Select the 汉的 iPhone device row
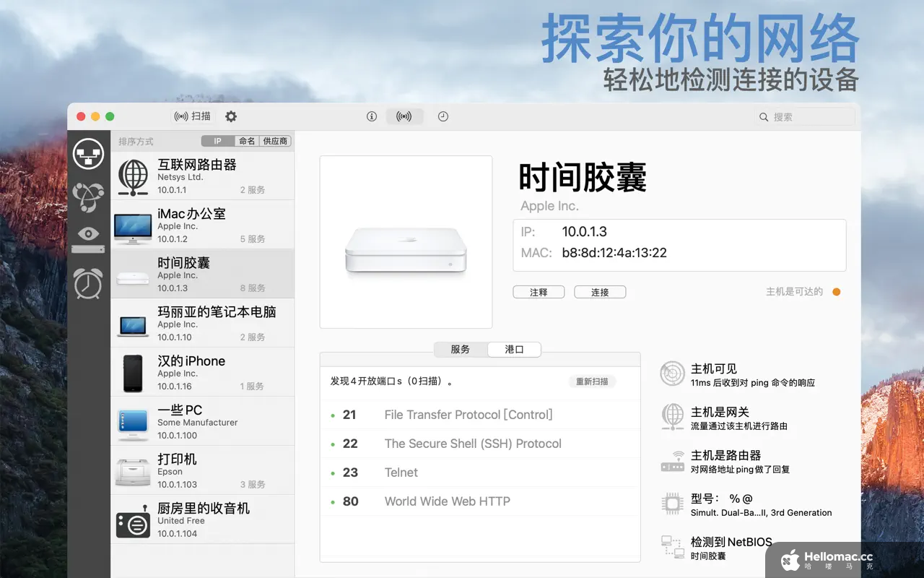Image resolution: width=924 pixels, height=578 pixels. pyautogui.click(x=203, y=372)
